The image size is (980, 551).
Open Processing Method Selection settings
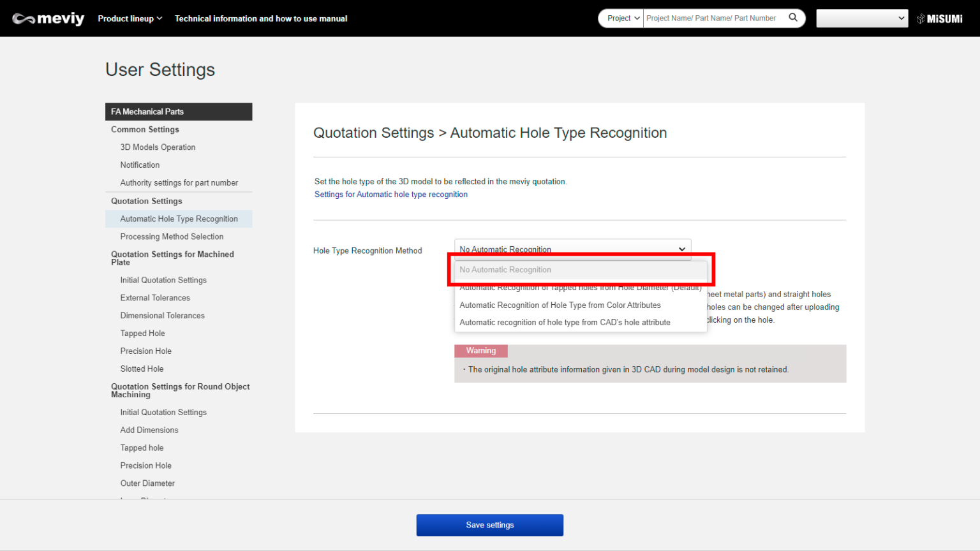tap(172, 236)
